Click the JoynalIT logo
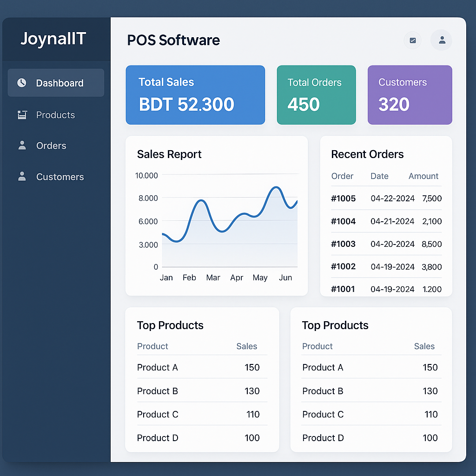This screenshot has height=476, width=476. pyautogui.click(x=53, y=39)
